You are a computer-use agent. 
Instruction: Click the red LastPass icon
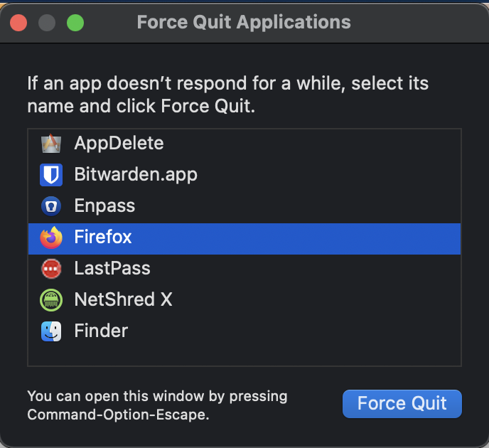(51, 269)
